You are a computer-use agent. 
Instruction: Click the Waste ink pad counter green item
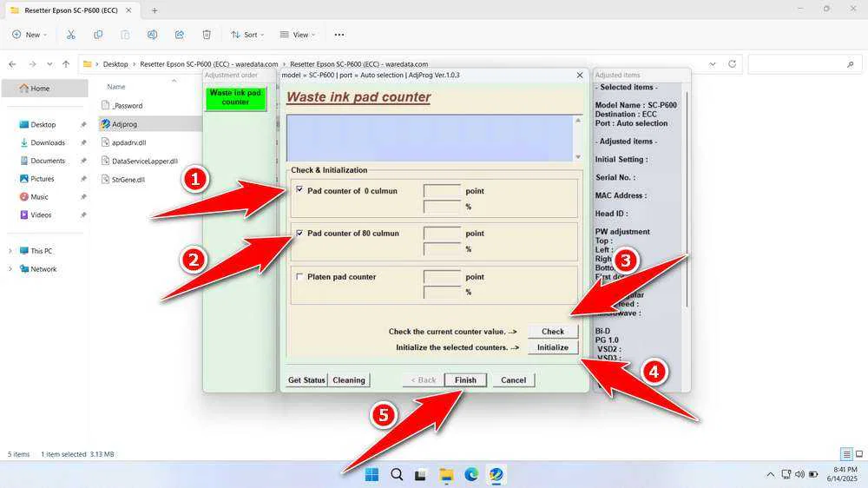[235, 97]
